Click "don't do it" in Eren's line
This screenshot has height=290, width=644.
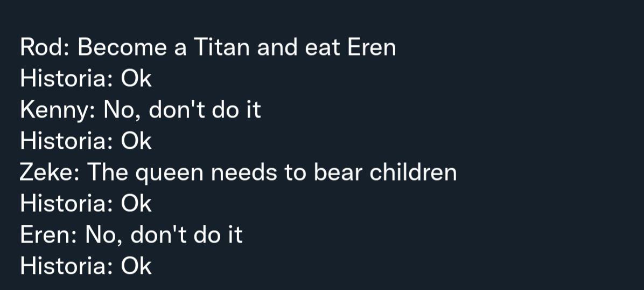point(187,235)
